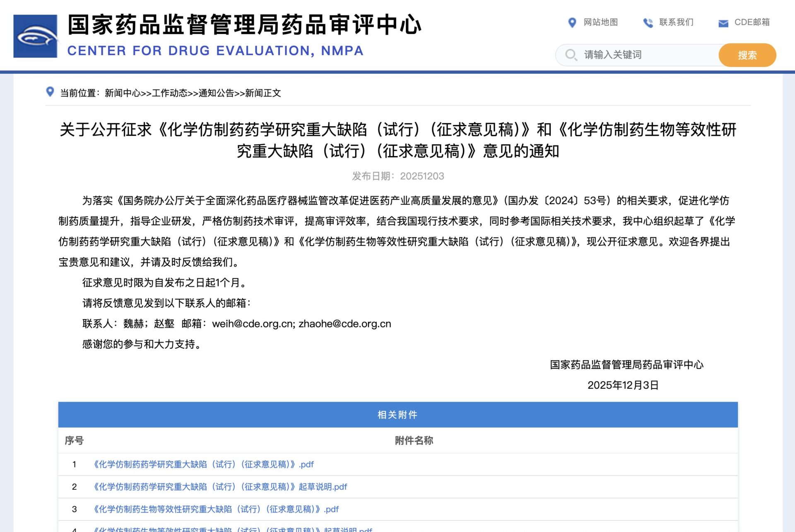Screen dimensions: 795x532
Task: Open the CDE邮箱 mail link
Action: (x=752, y=22)
